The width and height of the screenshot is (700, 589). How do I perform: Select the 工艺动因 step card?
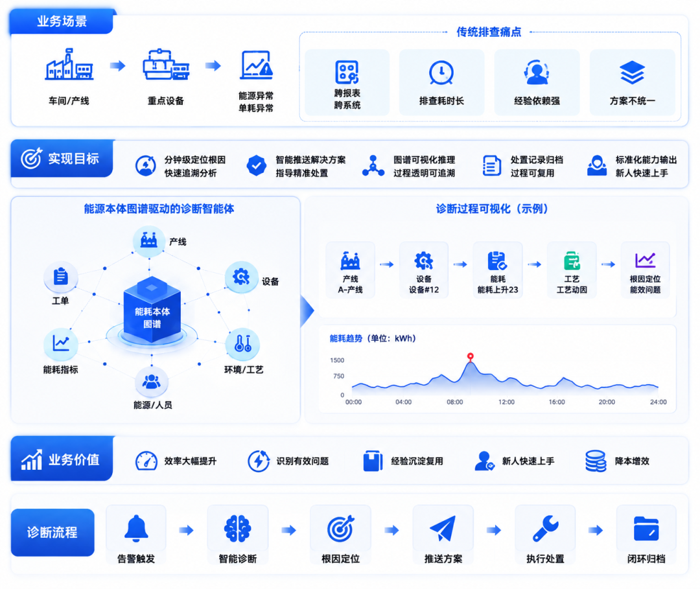pyautogui.click(x=572, y=270)
